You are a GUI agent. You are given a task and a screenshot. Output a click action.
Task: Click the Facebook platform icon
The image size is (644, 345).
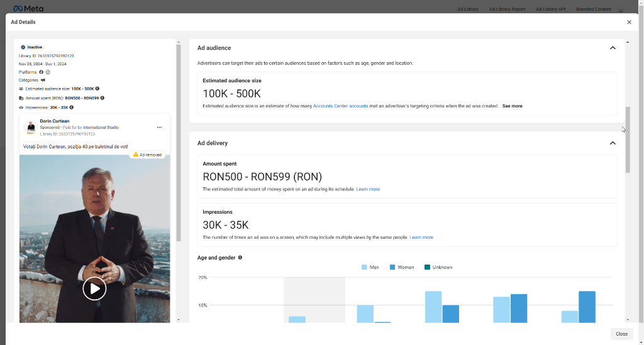[42, 72]
